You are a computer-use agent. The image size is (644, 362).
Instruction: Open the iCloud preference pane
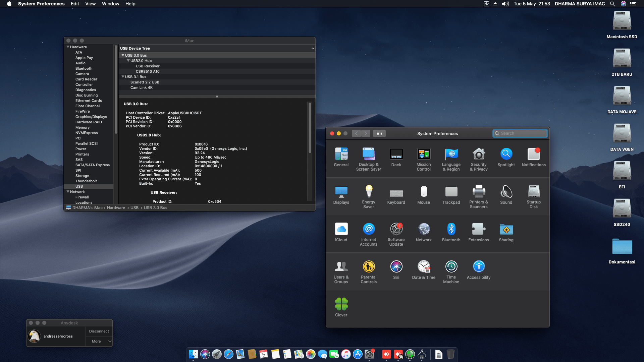(341, 232)
